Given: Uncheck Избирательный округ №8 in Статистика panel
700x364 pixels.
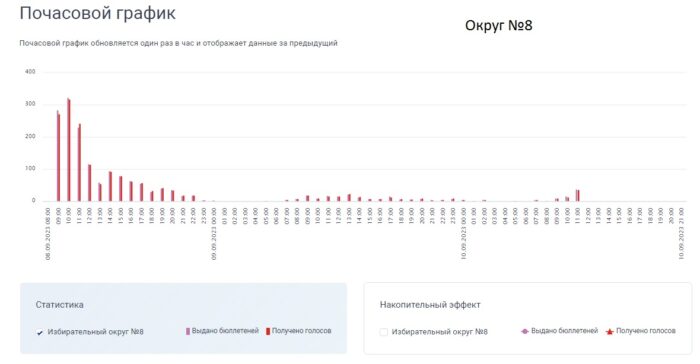Looking at the screenshot, I should (40, 332).
